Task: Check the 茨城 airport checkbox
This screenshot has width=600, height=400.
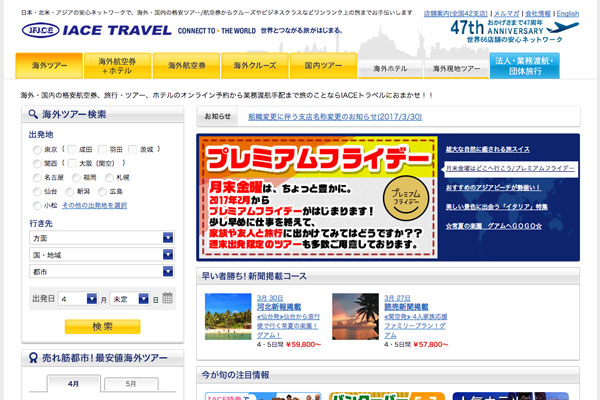Action: pyautogui.click(x=132, y=149)
